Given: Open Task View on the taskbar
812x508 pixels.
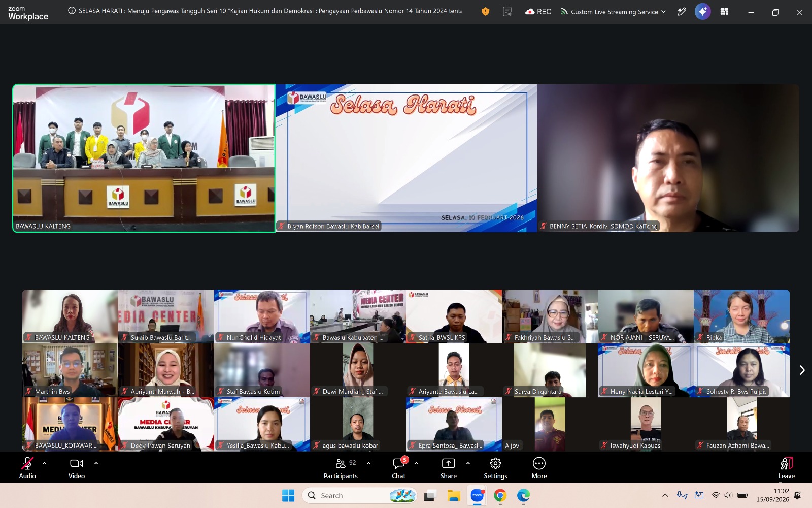Looking at the screenshot, I should click(430, 495).
